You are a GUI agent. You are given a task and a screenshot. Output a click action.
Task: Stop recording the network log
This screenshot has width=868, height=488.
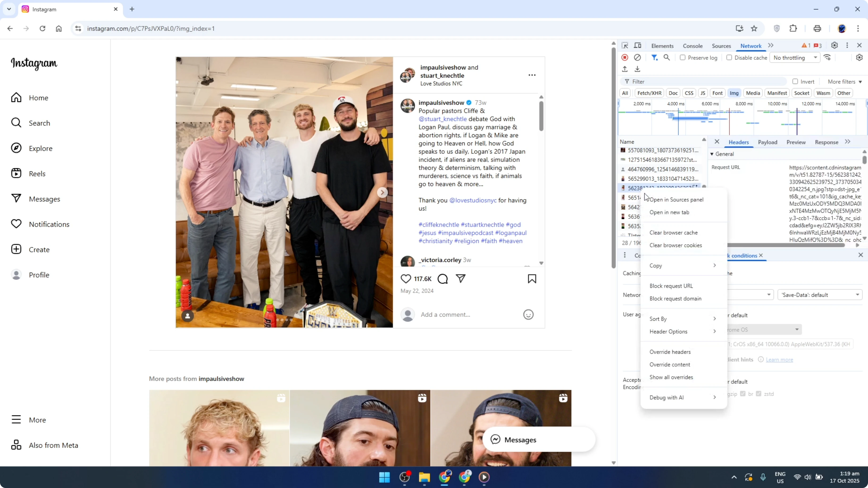(x=625, y=57)
